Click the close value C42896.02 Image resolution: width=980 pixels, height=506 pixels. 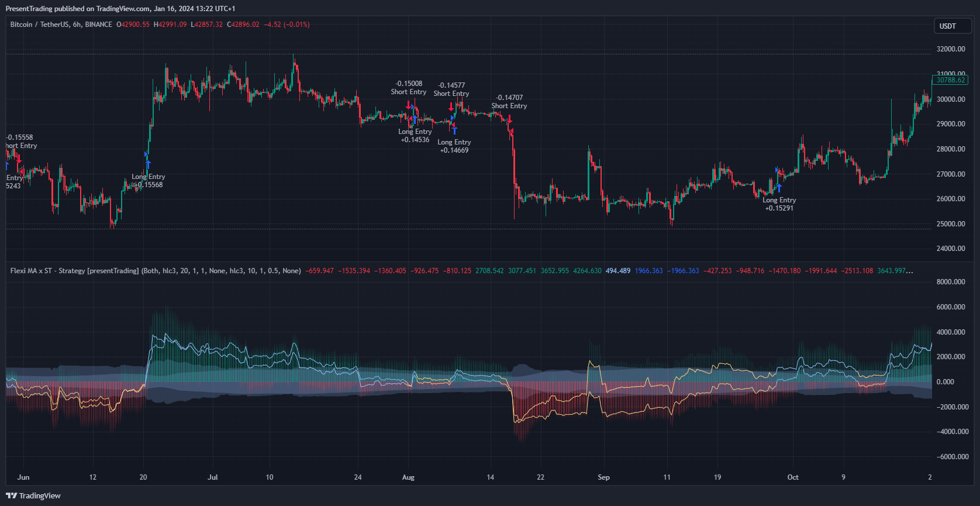243,25
